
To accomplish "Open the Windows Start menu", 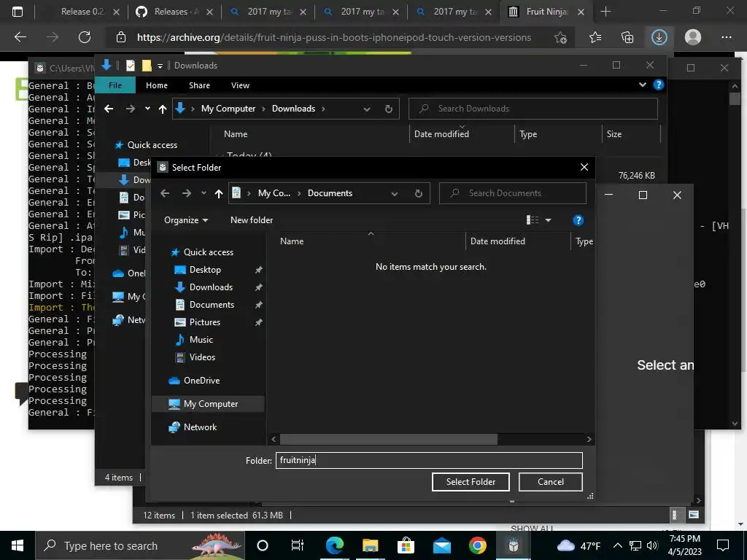I will 18,545.
